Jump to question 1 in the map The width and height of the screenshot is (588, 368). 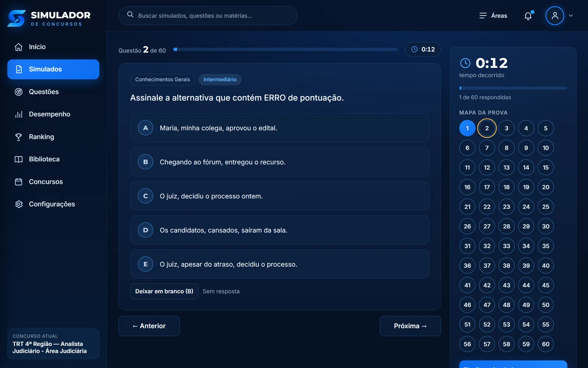tap(467, 128)
